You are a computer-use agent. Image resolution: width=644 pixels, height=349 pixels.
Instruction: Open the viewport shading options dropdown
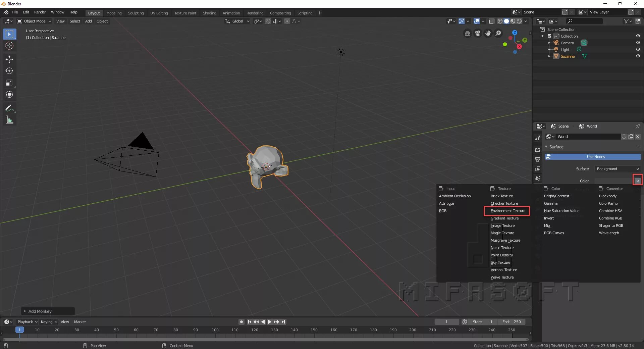(526, 21)
